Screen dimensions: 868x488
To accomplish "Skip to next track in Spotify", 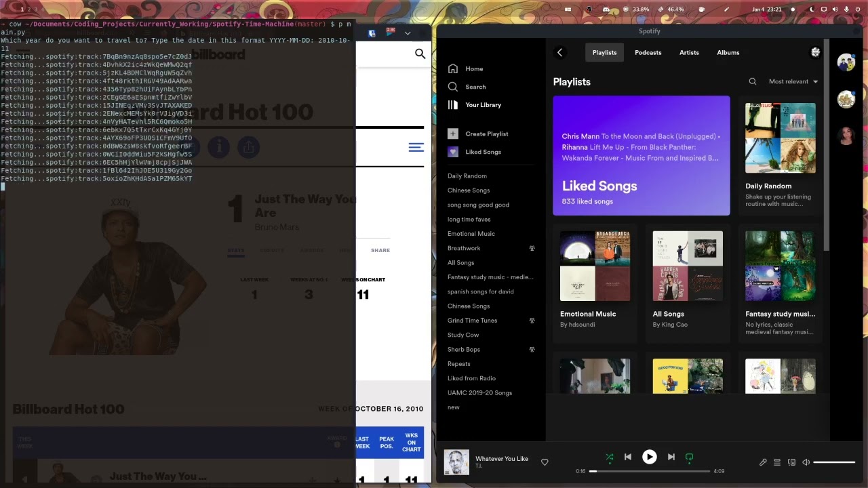I will [x=671, y=457].
